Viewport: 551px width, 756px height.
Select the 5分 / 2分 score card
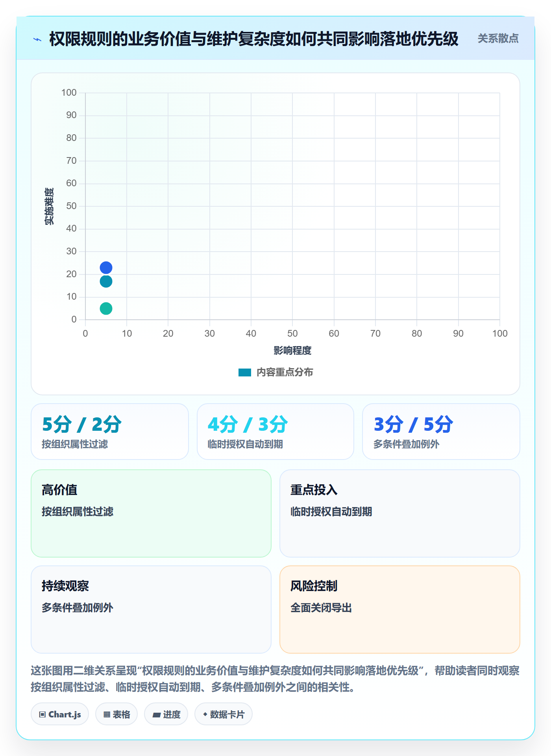point(110,432)
